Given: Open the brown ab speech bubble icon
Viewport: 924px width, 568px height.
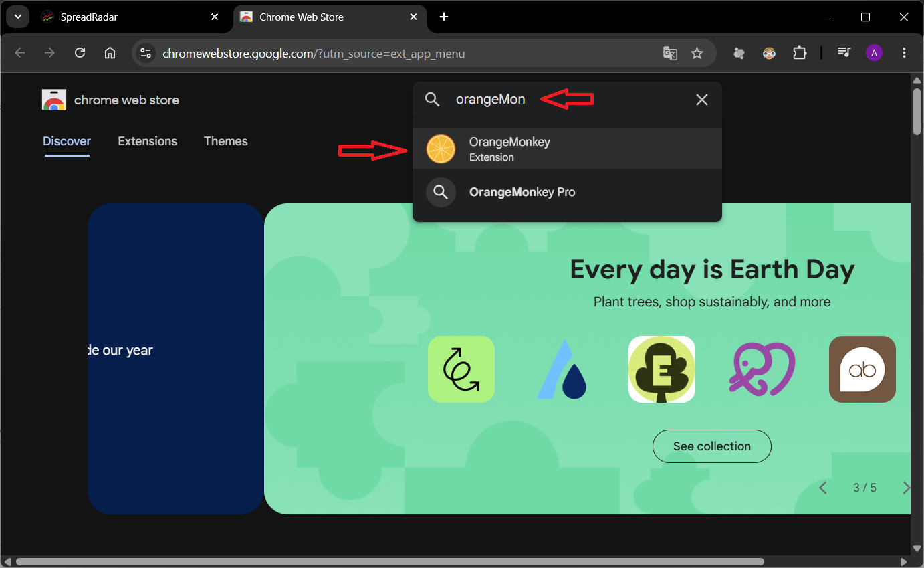Looking at the screenshot, I should (862, 369).
